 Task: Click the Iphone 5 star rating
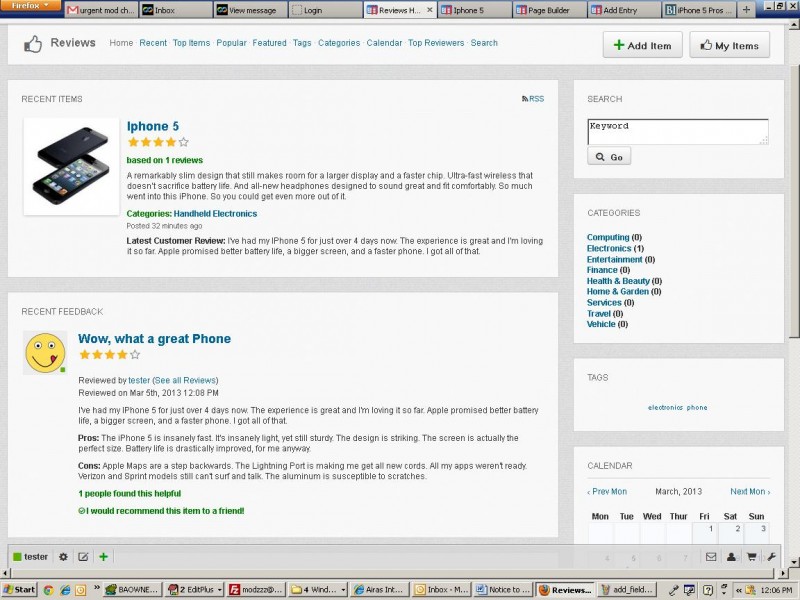click(158, 142)
